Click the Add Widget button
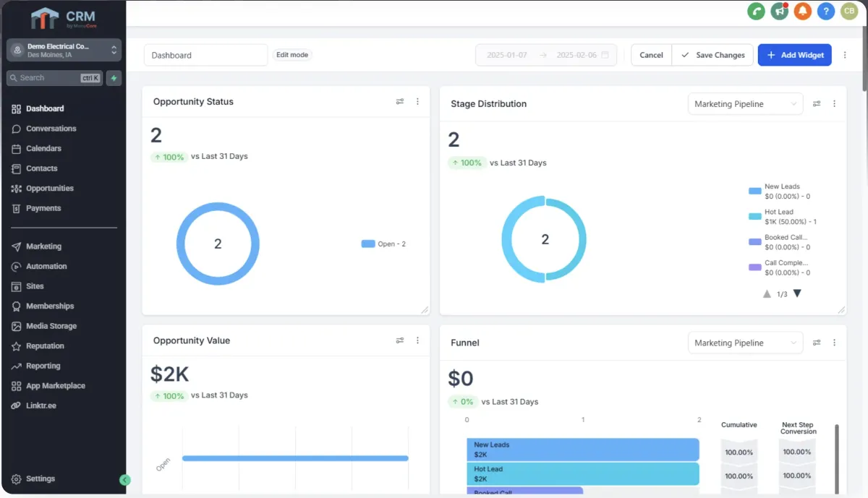The height and width of the screenshot is (498, 868). point(794,55)
